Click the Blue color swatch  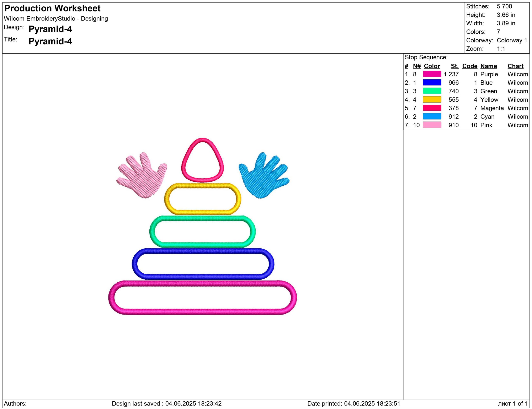pyautogui.click(x=432, y=82)
